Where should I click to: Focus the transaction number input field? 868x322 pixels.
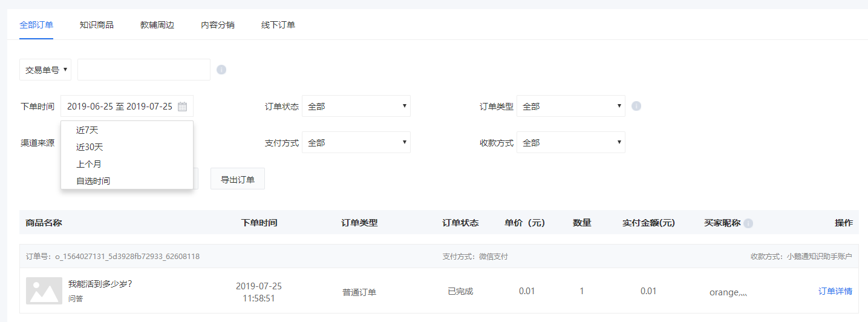[x=144, y=70]
